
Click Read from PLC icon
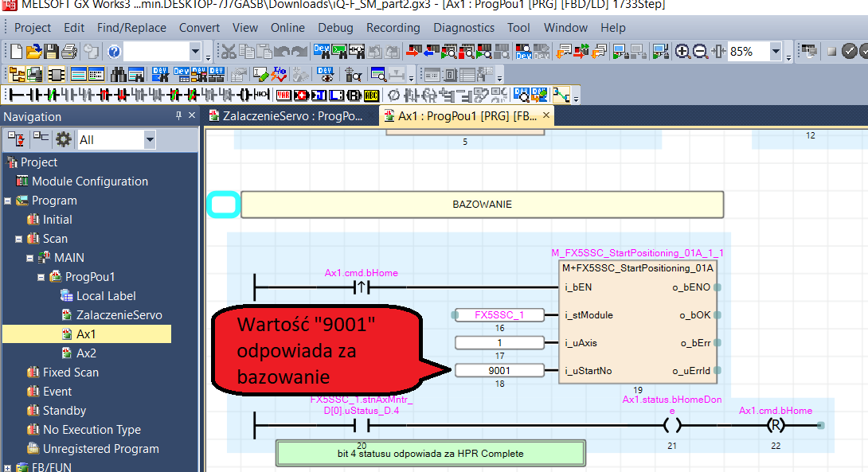430,52
